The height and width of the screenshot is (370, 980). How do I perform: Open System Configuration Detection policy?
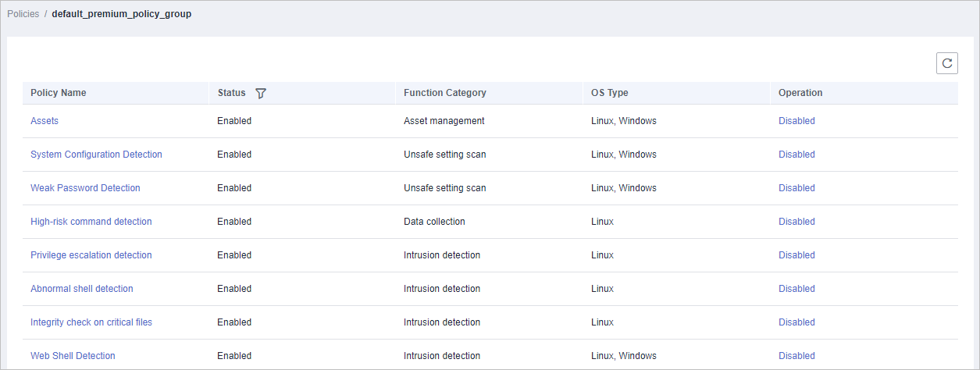coord(96,155)
